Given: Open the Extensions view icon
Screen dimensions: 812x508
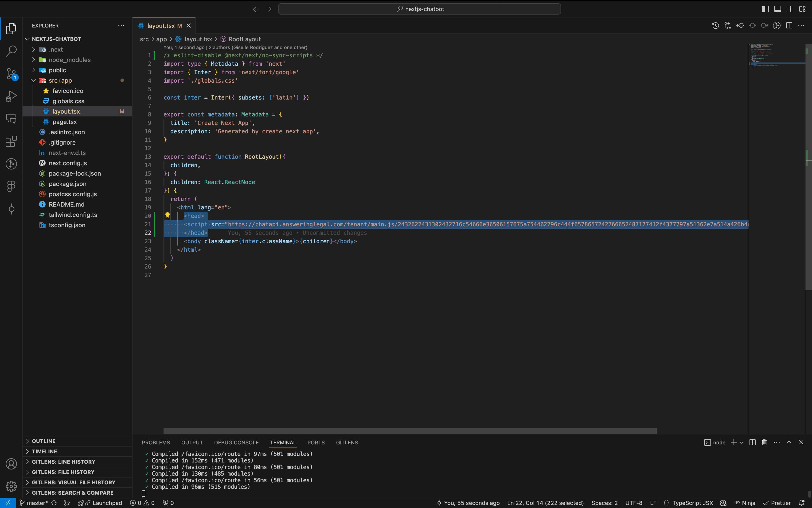Looking at the screenshot, I should (11, 142).
